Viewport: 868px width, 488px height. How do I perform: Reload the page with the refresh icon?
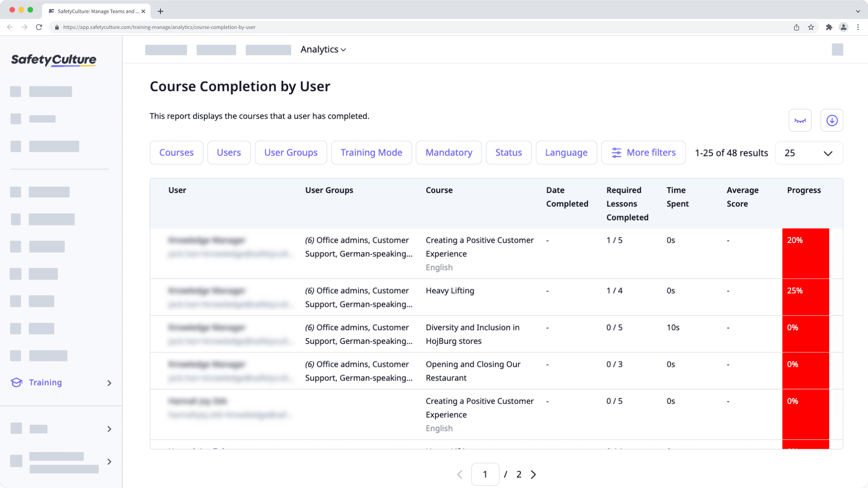[x=39, y=27]
